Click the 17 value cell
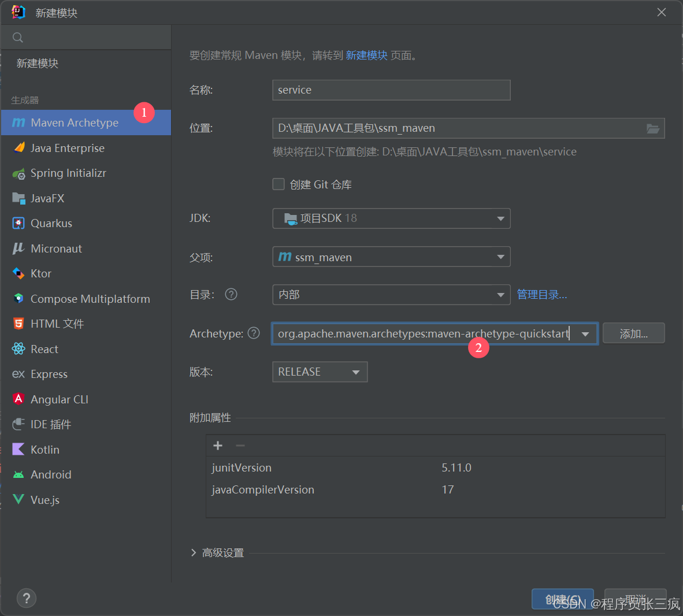683x616 pixels. [x=448, y=489]
